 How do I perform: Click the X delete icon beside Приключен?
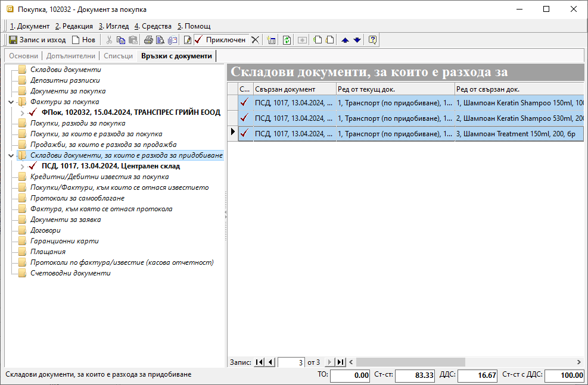click(x=255, y=40)
